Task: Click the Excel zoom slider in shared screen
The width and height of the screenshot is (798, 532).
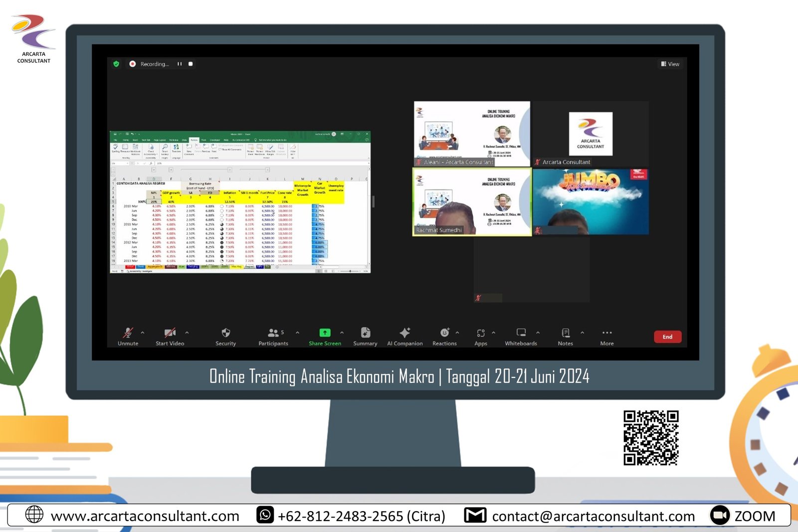Action: [x=350, y=271]
